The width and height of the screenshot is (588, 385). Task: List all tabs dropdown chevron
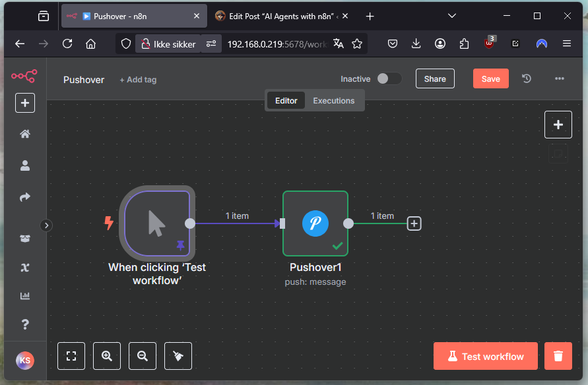[x=452, y=16]
